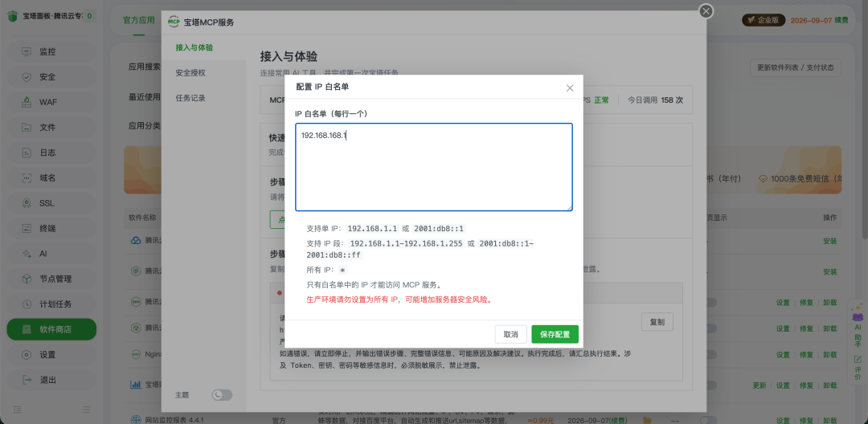Click the sidebar collapse icon at bottom left

[17, 410]
